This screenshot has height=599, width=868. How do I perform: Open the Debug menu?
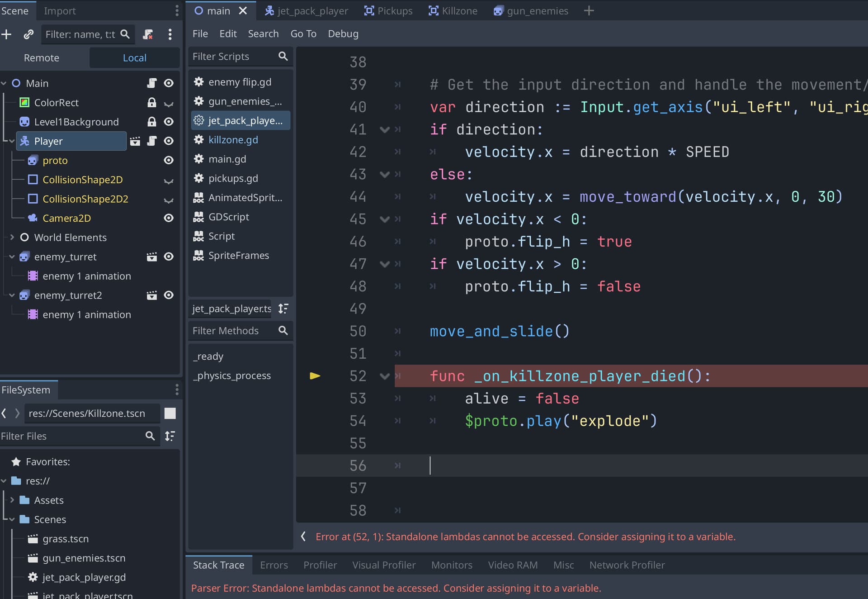pyautogui.click(x=343, y=34)
